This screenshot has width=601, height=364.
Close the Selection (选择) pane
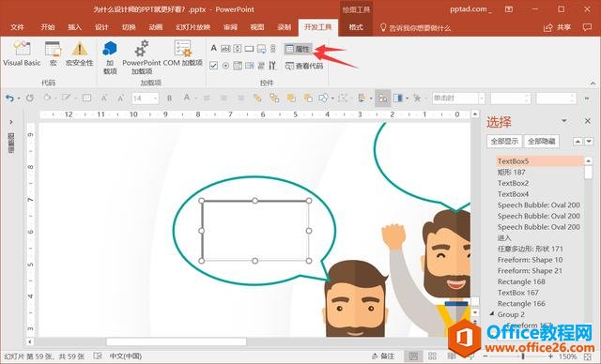pyautogui.click(x=588, y=121)
